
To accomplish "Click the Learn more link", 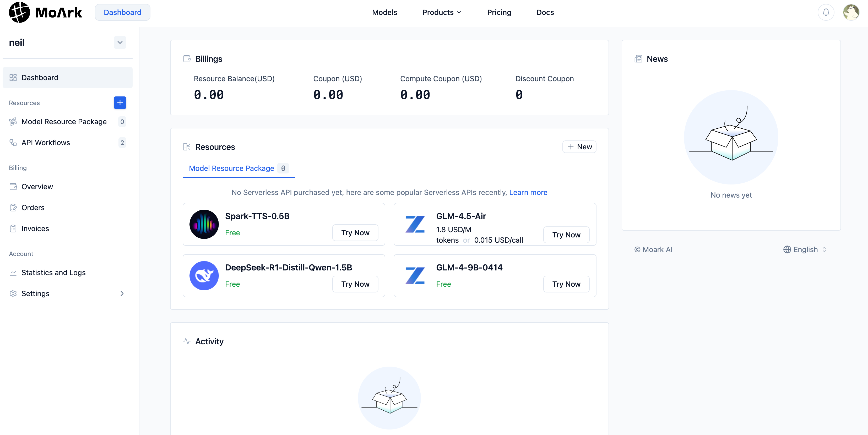I will click(x=528, y=192).
